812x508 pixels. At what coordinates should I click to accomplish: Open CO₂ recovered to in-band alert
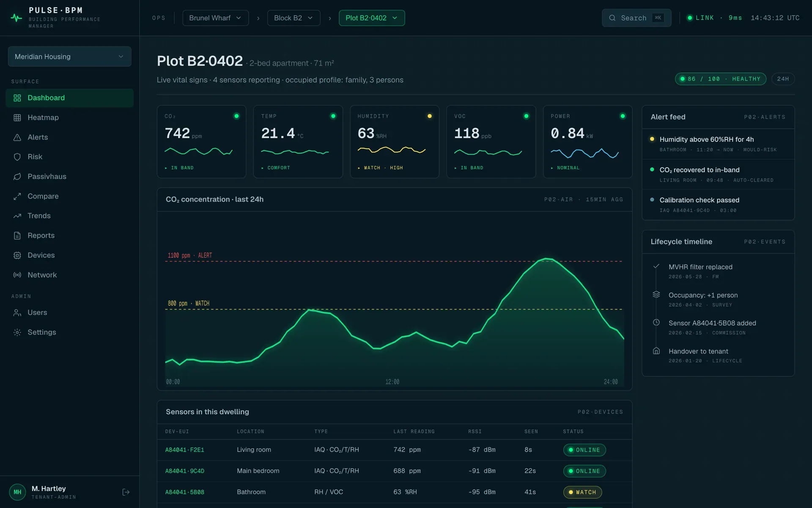point(718,174)
